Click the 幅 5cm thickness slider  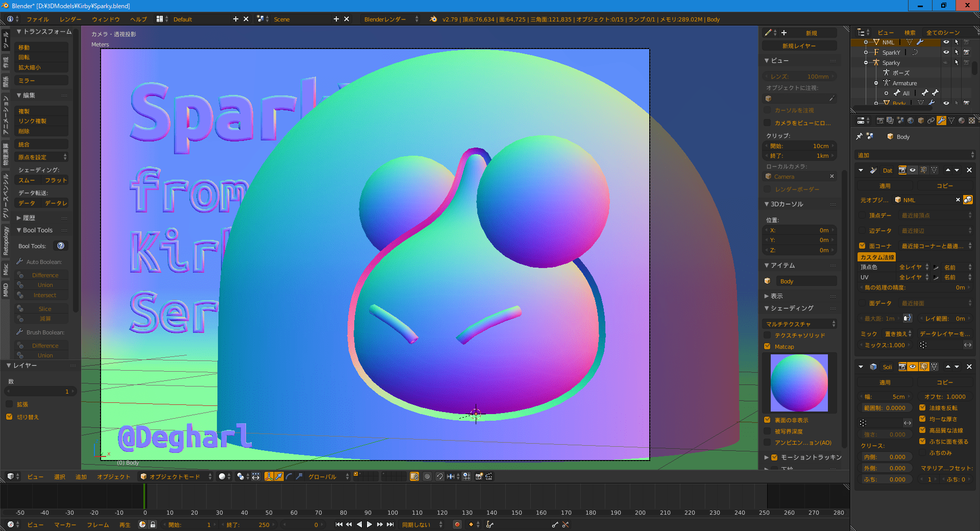tap(885, 396)
